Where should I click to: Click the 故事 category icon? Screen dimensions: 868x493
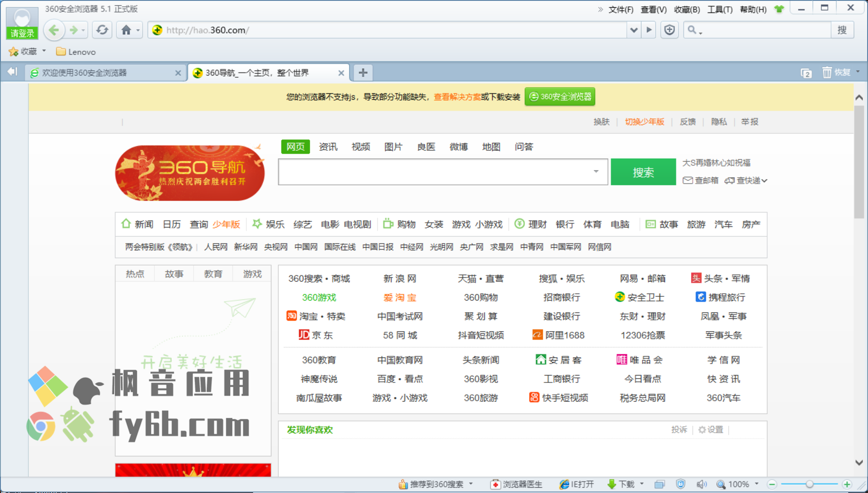pos(650,224)
